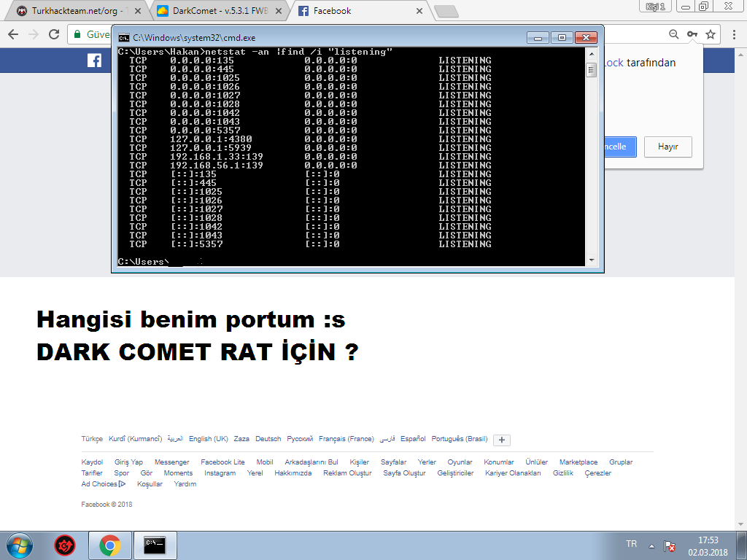Open a new Chrome tab
The height and width of the screenshot is (560, 747).
click(x=446, y=12)
